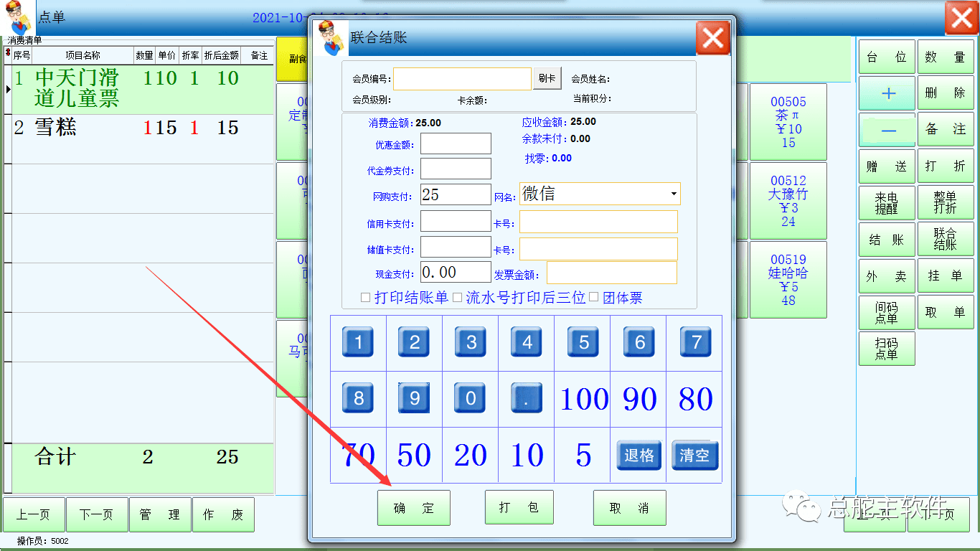This screenshot has height=551, width=980.
Task: Choose quick amount 20
Action: pos(471,455)
